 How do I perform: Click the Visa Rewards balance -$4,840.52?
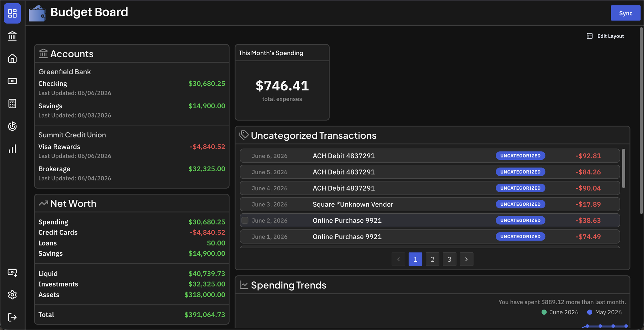pos(207,147)
